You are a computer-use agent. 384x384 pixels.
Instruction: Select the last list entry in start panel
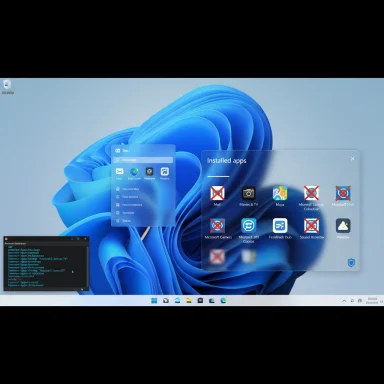coord(124,221)
